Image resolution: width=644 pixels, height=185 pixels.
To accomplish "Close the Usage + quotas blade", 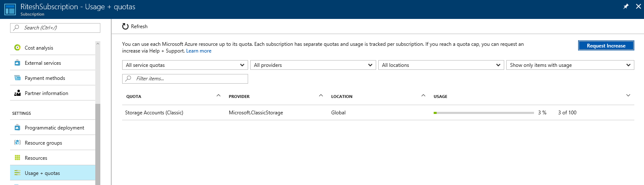I will click(x=638, y=7).
